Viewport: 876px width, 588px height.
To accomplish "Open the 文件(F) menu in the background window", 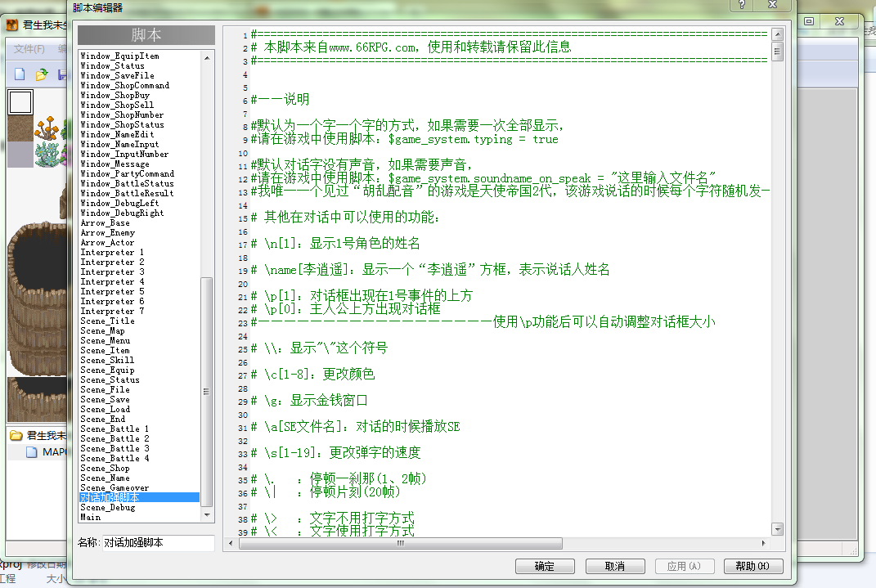I will (x=29, y=49).
